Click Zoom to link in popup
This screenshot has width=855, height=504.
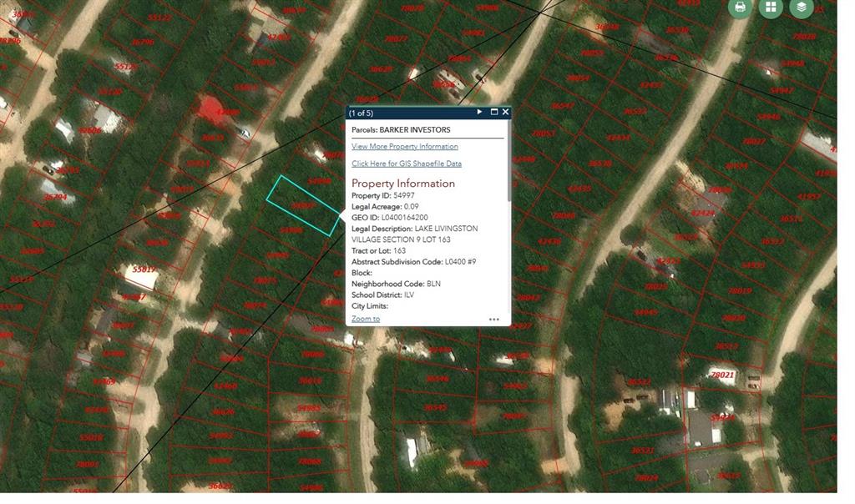(x=365, y=319)
